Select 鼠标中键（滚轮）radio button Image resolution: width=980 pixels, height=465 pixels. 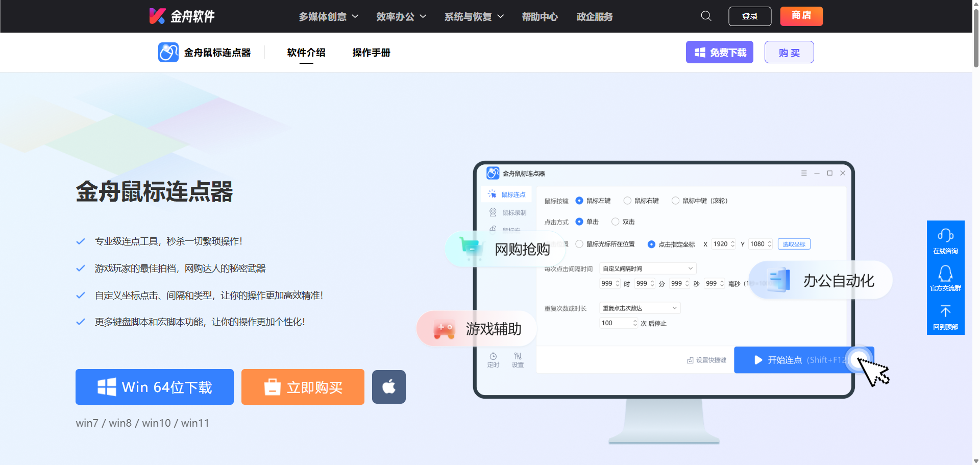coord(675,201)
